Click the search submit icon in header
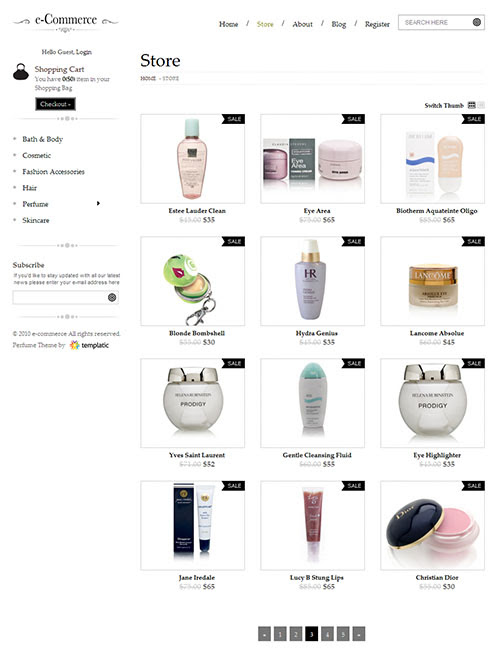 tap(476, 22)
